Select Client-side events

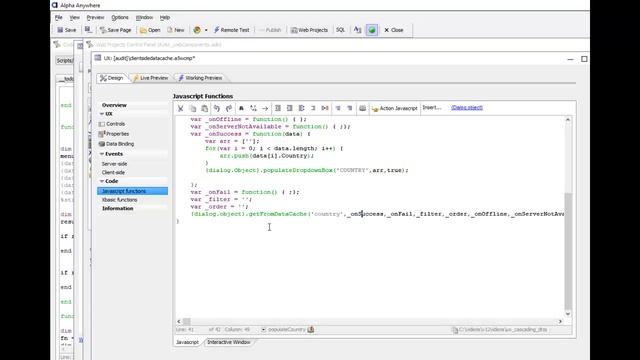(x=113, y=173)
